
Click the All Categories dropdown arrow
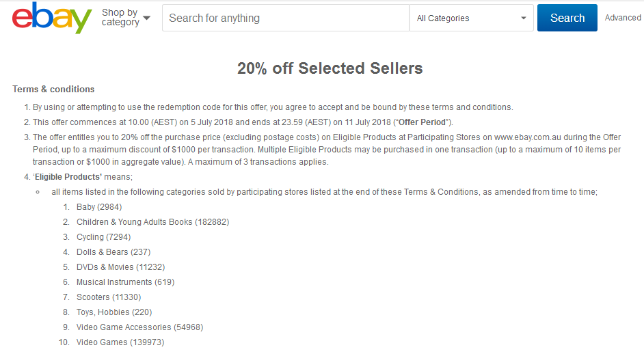pos(523,18)
